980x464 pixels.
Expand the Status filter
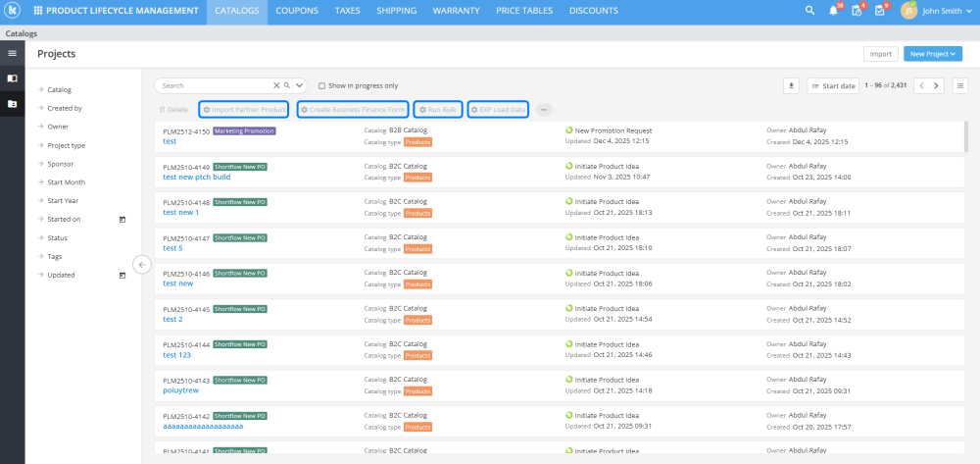[x=53, y=237]
